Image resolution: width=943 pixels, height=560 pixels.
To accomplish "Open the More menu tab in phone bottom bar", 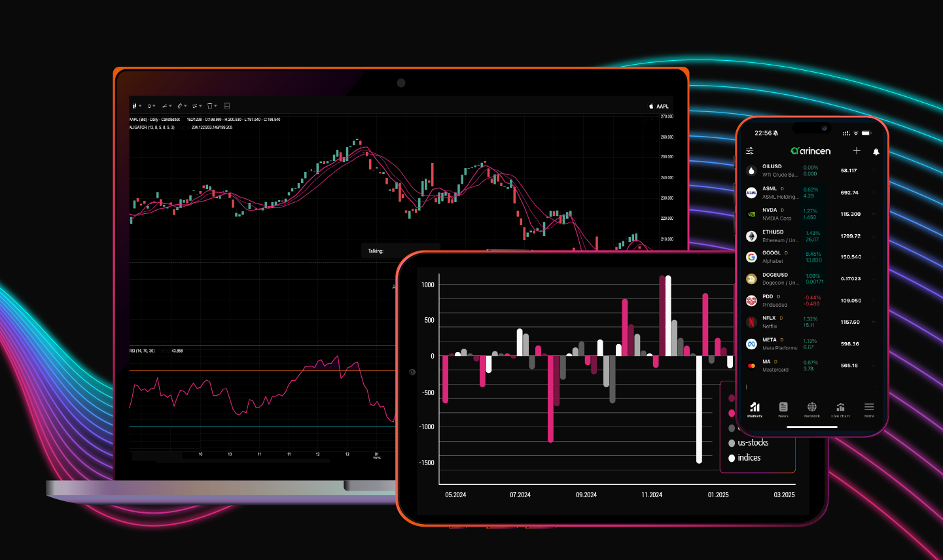I will tap(869, 410).
